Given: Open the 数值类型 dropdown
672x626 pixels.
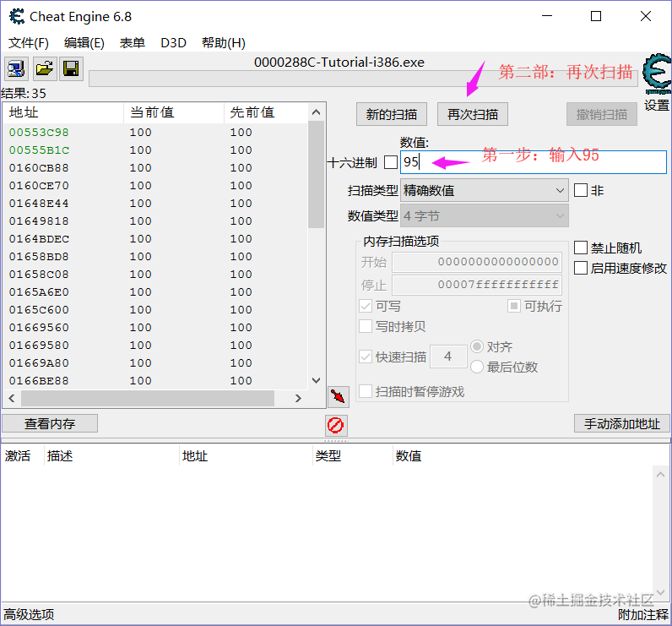Looking at the screenshot, I should pos(485,215).
